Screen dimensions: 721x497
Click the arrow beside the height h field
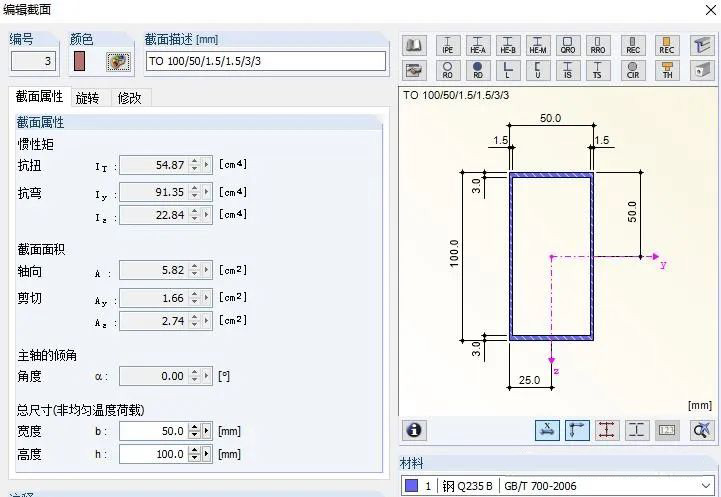tap(207, 454)
